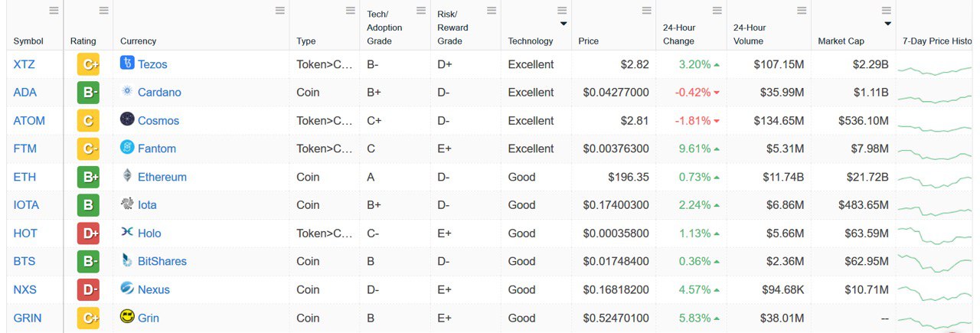Click the Ethereum diamond logo icon

tap(127, 176)
